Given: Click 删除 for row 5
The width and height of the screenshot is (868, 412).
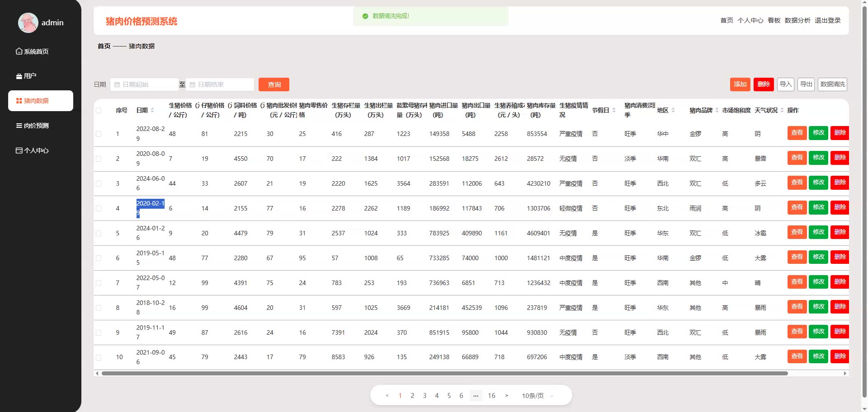Looking at the screenshot, I should (840, 232).
